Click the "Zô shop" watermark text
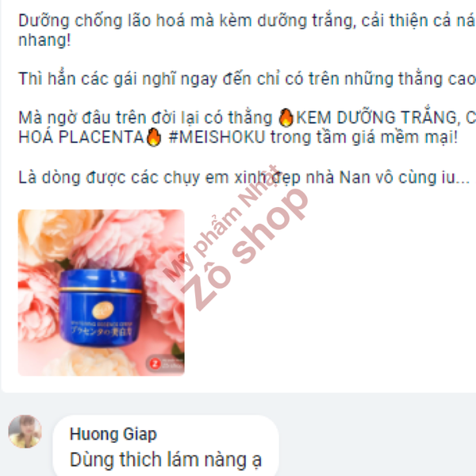 [x=245, y=250]
